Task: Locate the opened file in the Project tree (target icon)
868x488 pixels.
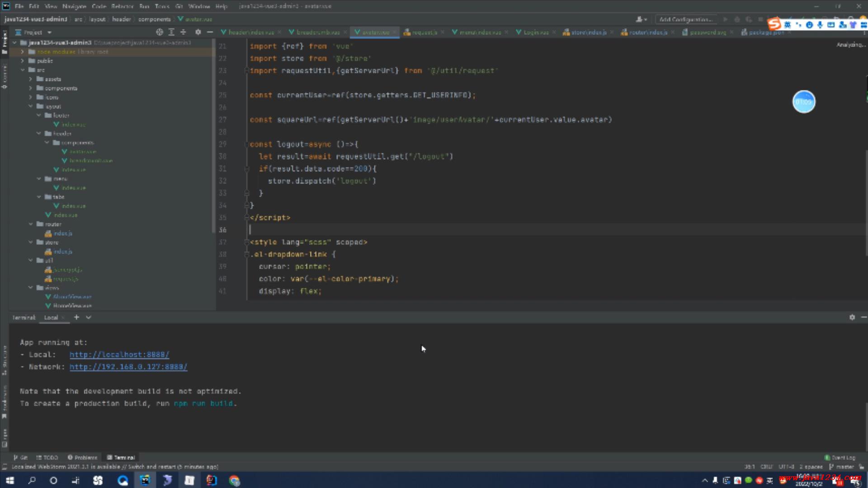Action: 159,32
